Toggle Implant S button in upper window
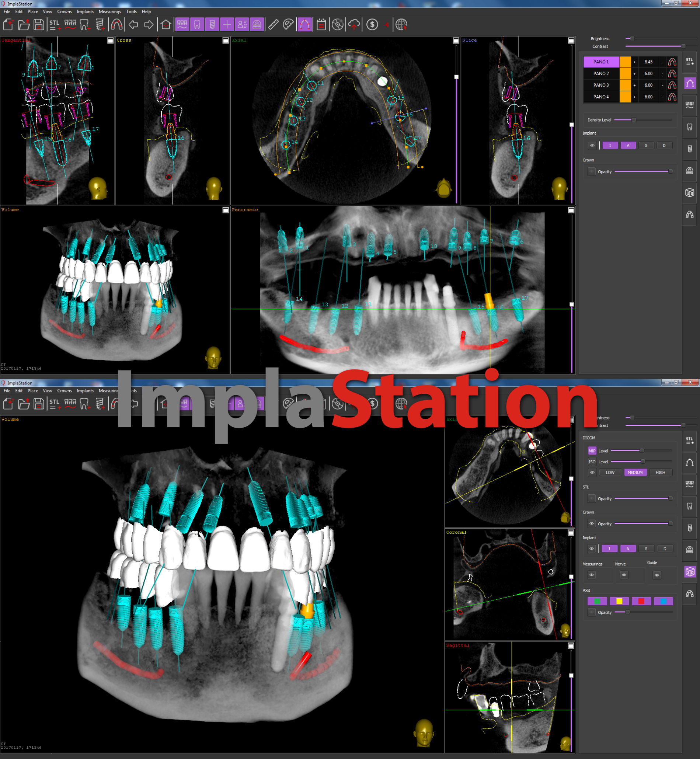 point(646,146)
